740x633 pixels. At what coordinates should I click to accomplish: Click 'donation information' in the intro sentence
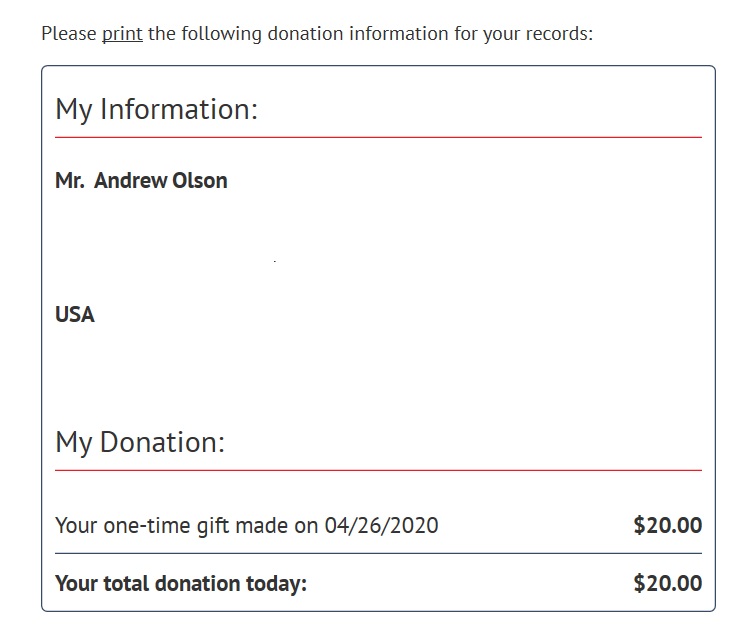pyautogui.click(x=358, y=34)
